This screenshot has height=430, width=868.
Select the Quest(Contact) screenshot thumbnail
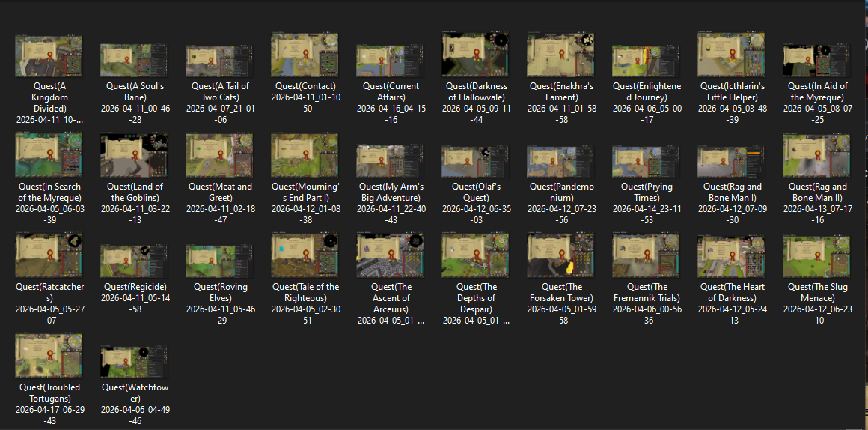(x=305, y=55)
